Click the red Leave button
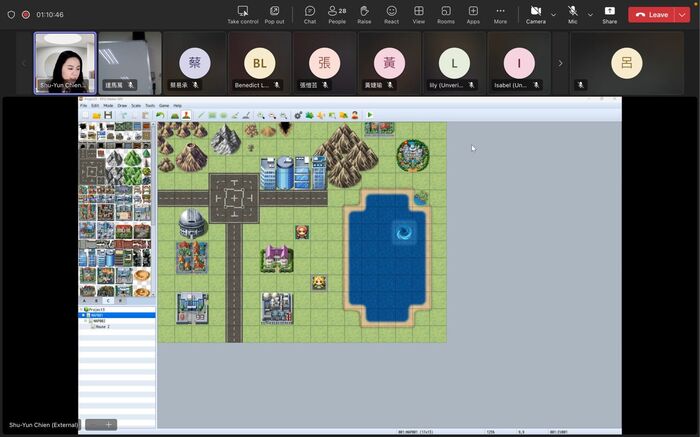This screenshot has width=700, height=437. pos(653,15)
